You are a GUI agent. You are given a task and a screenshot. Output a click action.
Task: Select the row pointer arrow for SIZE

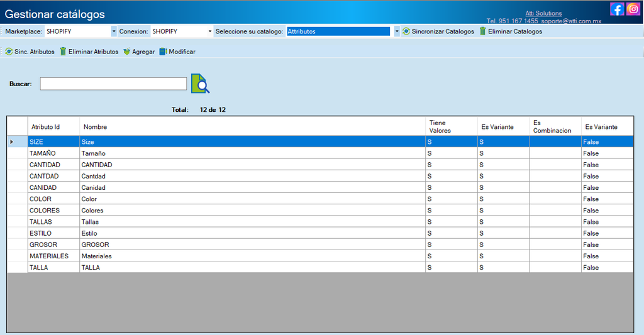pyautogui.click(x=11, y=141)
